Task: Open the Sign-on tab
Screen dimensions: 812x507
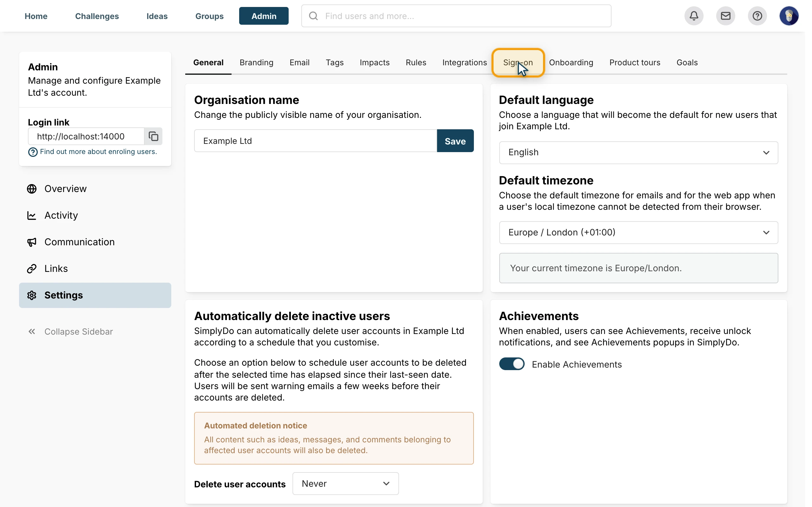Action: (518, 62)
